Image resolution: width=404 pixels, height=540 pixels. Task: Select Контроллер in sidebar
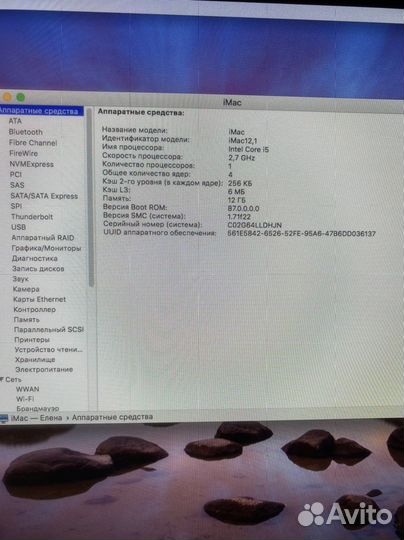point(34,309)
